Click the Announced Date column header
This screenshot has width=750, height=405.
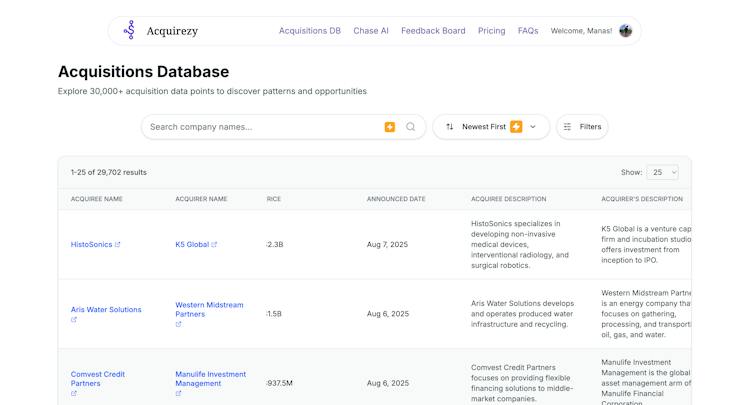396,199
